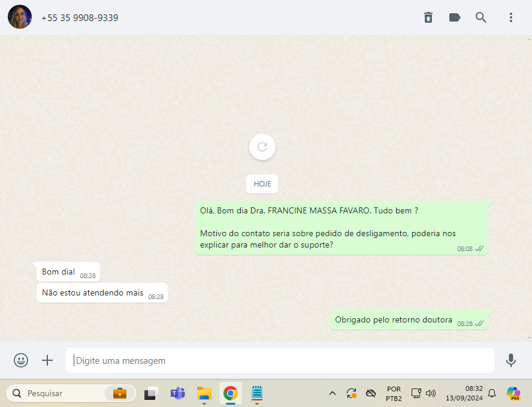
Task: Open Microsoft Teams from the taskbar
Action: pos(177,393)
